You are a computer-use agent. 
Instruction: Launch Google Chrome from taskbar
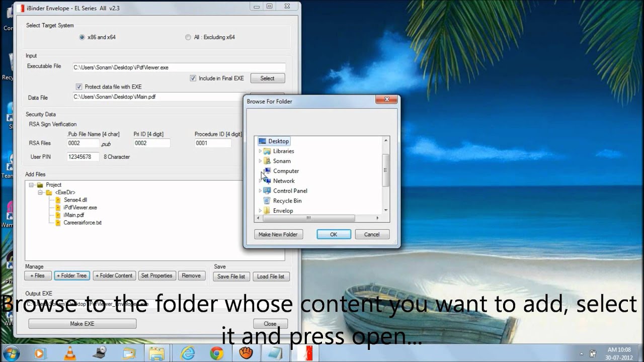217,353
